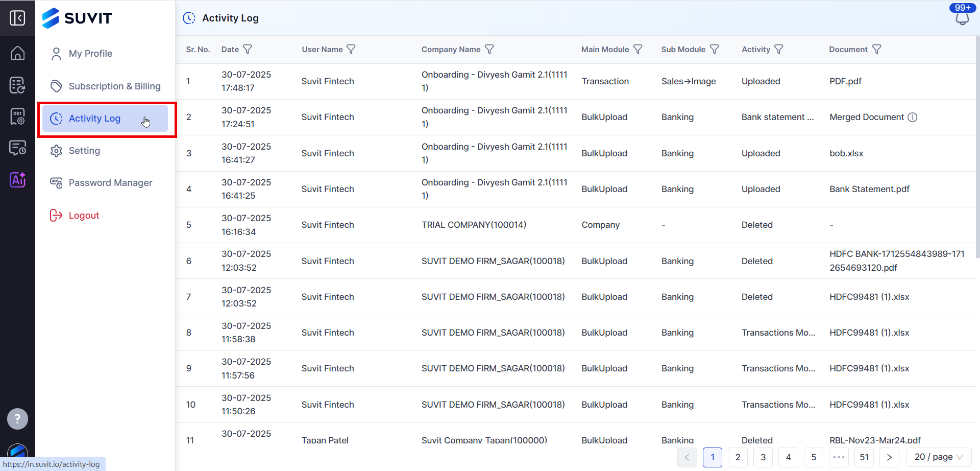
Task: Go to pagination page 3
Action: (x=763, y=457)
